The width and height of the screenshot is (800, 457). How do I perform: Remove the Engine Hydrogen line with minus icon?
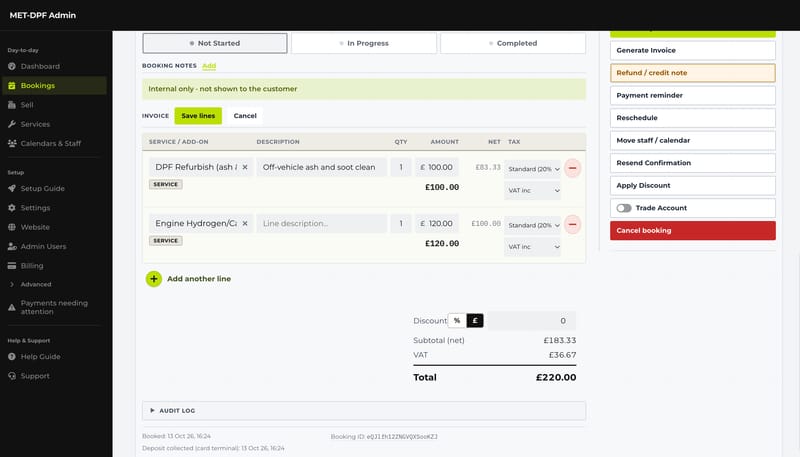572,224
